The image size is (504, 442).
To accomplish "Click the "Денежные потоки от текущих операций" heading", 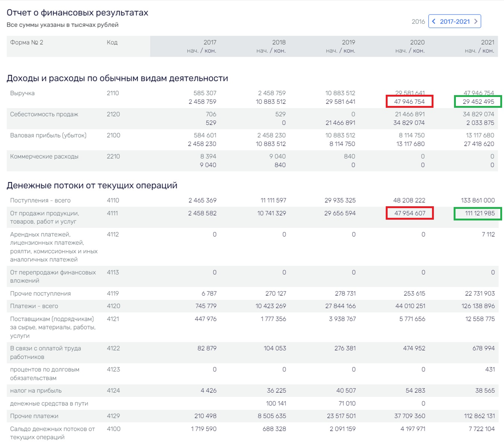I will point(92,186).
